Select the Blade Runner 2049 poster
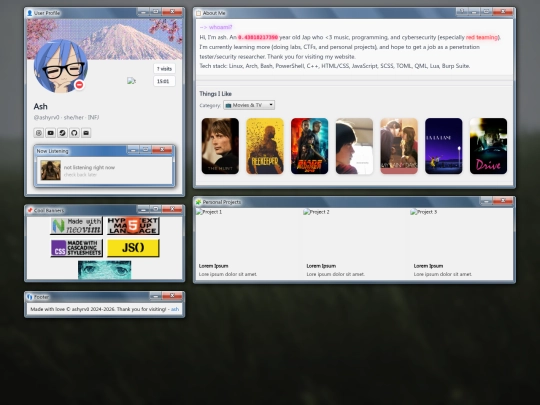540x405 pixels. 310,146
